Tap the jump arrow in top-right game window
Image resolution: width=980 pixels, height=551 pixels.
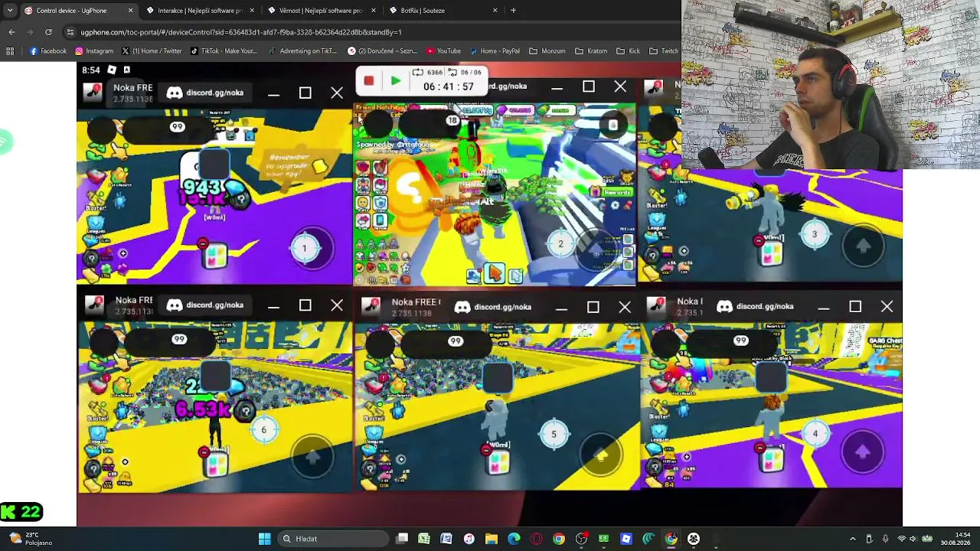(863, 245)
